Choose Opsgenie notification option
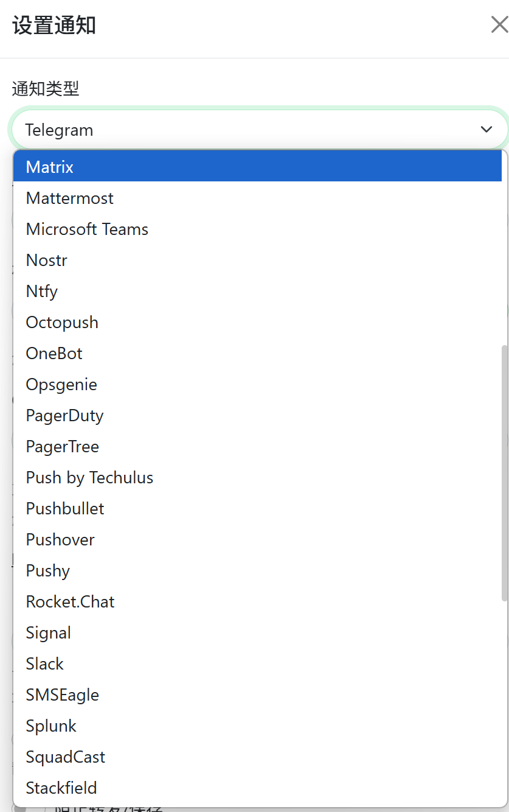 (x=61, y=384)
